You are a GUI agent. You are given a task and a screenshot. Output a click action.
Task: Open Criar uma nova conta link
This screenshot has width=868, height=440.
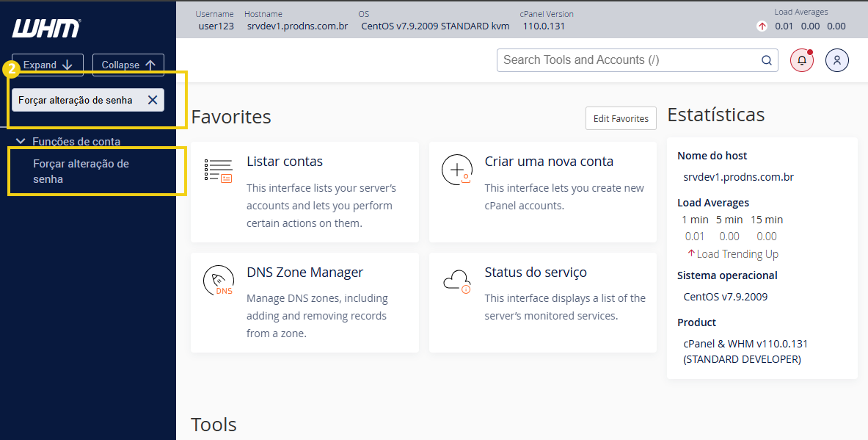(549, 162)
